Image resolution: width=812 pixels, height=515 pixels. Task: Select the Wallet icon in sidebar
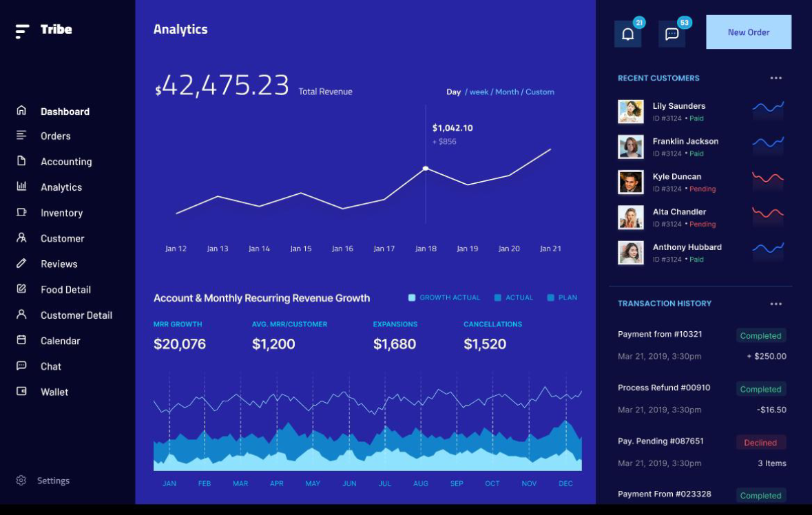[x=21, y=391]
